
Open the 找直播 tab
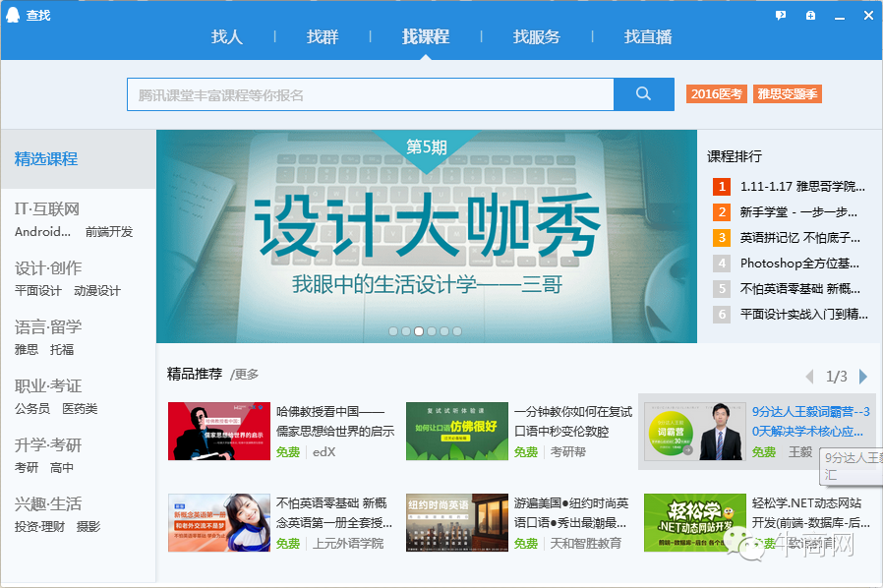(x=648, y=37)
